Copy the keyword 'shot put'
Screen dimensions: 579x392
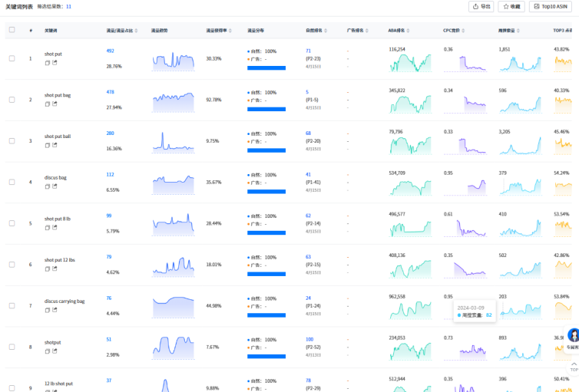point(48,63)
